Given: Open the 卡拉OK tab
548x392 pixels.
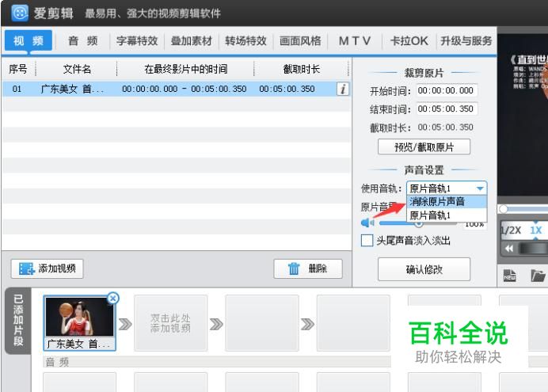Looking at the screenshot, I should click(x=409, y=41).
